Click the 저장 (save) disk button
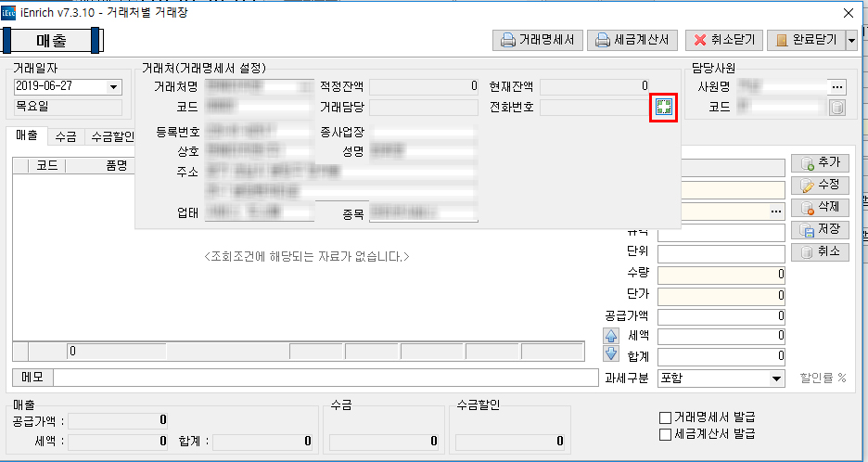868x462 pixels. click(820, 229)
